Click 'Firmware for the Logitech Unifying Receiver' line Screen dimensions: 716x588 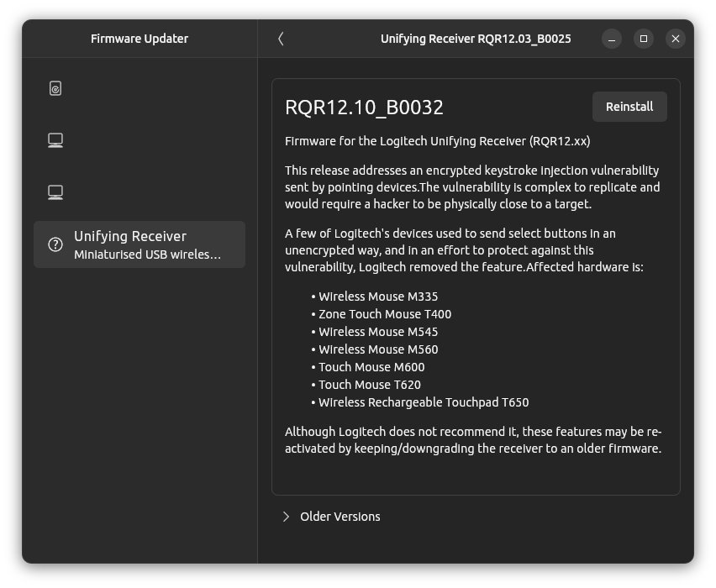[438, 141]
